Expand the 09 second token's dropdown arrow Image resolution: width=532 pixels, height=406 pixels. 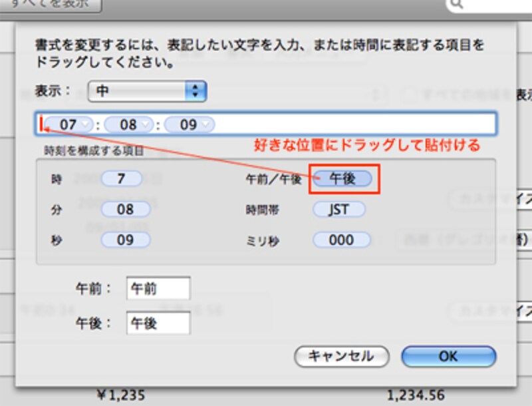[x=206, y=124]
